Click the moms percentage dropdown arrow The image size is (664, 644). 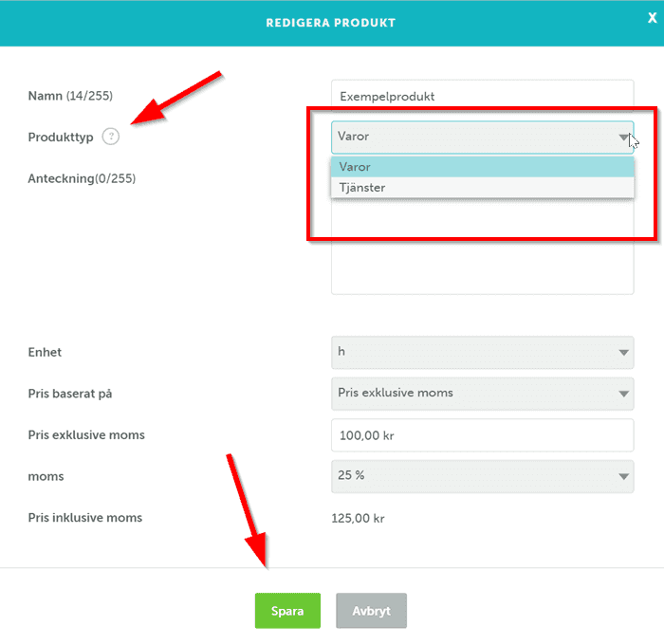click(623, 476)
